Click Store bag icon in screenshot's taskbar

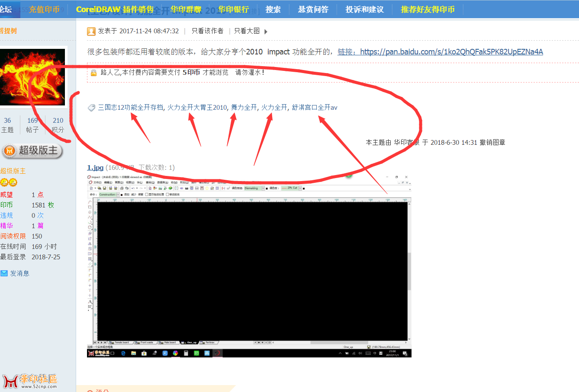tap(144, 353)
